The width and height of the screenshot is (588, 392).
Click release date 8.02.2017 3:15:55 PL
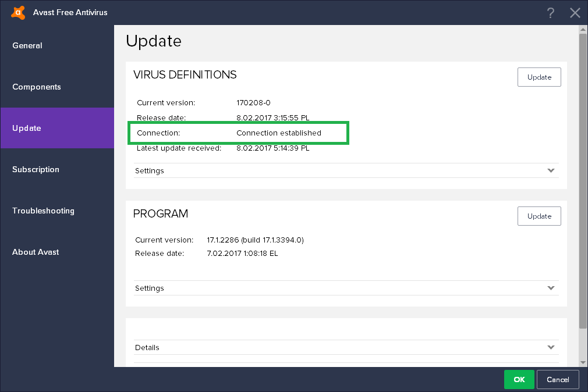point(272,117)
